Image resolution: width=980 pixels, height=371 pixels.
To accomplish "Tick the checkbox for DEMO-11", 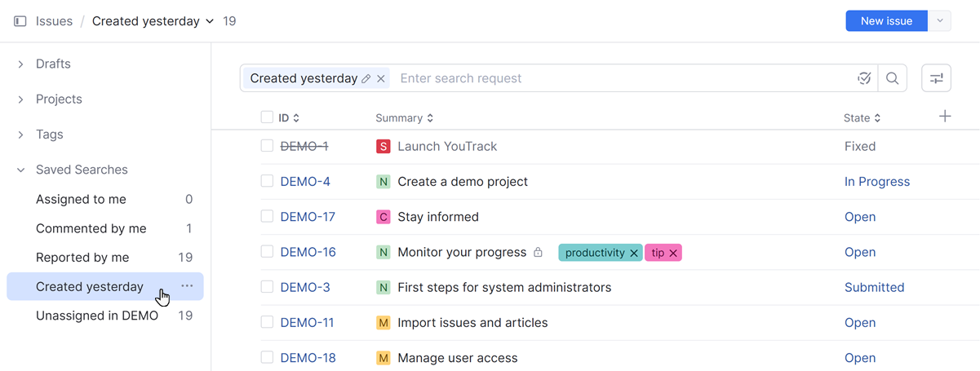I will tap(267, 322).
